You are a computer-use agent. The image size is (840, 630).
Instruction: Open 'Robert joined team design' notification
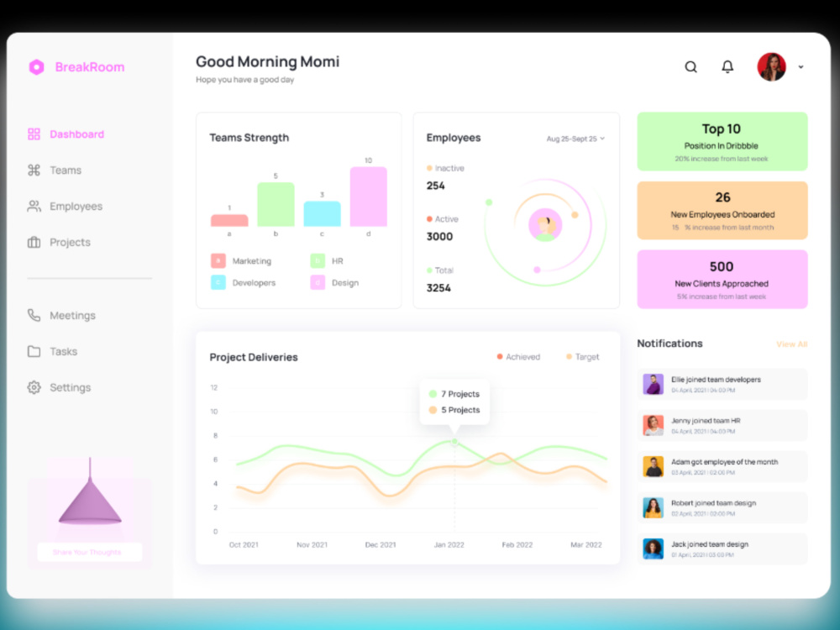[722, 508]
